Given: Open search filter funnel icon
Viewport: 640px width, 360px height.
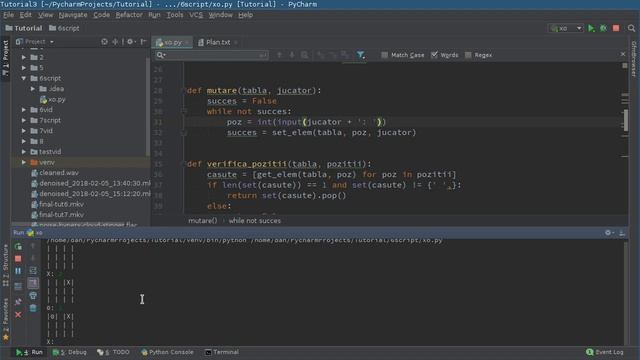Looking at the screenshot, I should tap(360, 55).
